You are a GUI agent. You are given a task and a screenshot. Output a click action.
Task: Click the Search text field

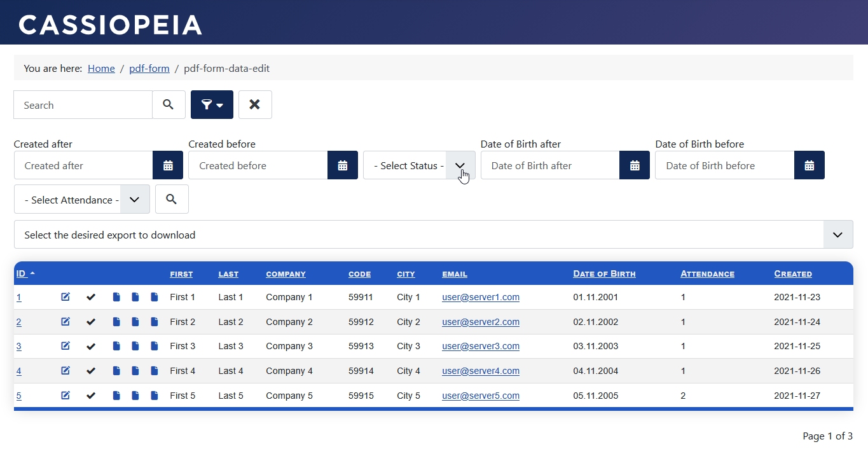pos(83,105)
